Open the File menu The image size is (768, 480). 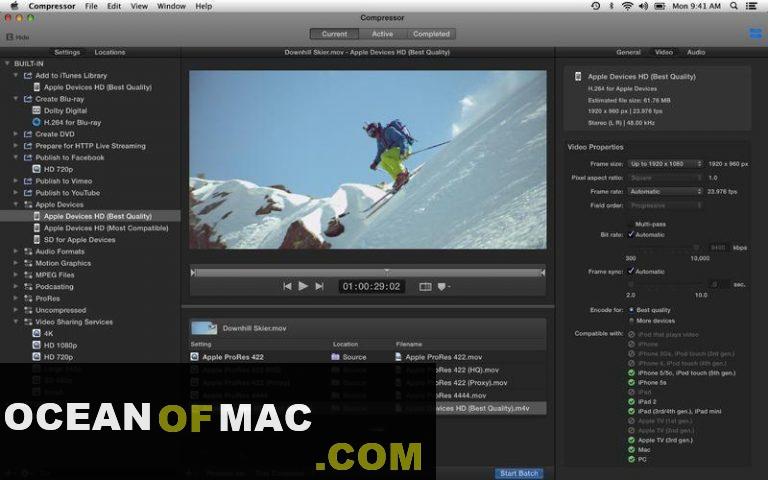click(91, 6)
